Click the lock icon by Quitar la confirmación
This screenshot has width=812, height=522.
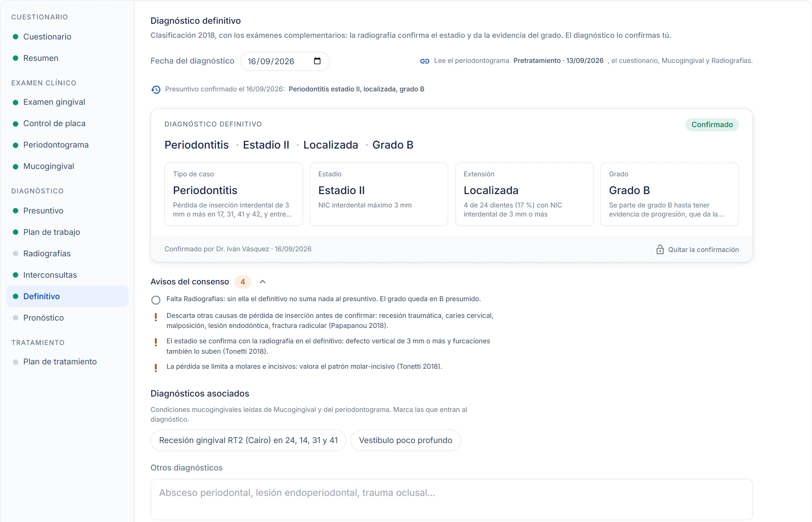660,250
